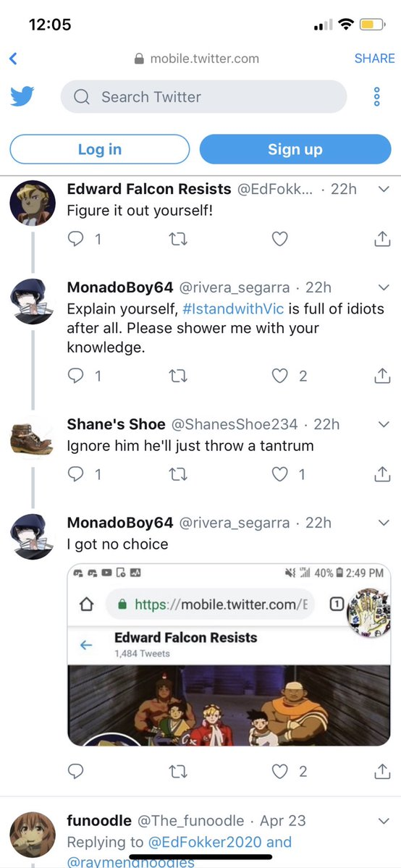Expand options caret on Edward Falcon's tweet
The image size is (401, 868).
[384, 189]
